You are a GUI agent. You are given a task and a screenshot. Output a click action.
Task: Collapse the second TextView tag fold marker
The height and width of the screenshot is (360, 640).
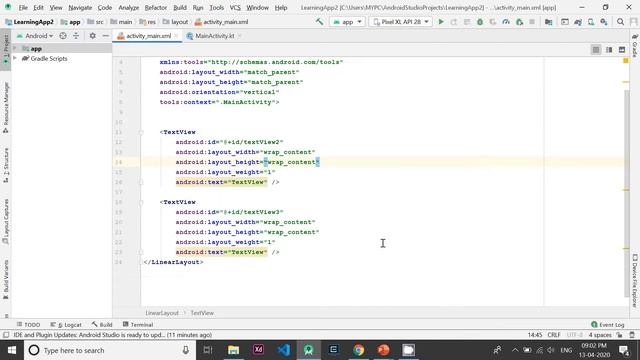[x=141, y=202]
